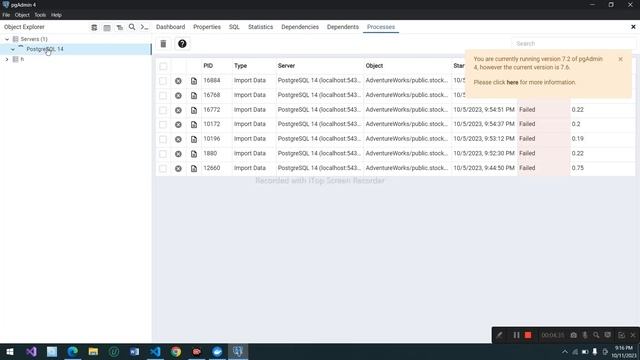
Task: View details of process PID 10196
Action: pyautogui.click(x=194, y=139)
